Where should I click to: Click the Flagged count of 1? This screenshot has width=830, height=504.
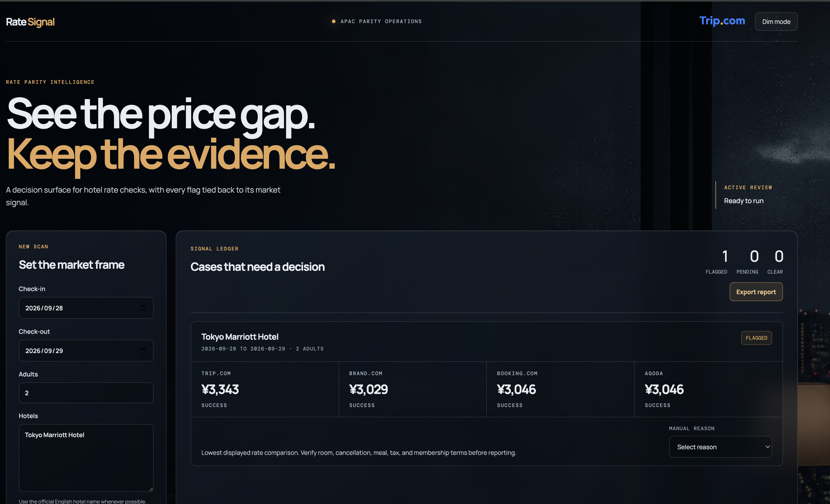pyautogui.click(x=725, y=257)
